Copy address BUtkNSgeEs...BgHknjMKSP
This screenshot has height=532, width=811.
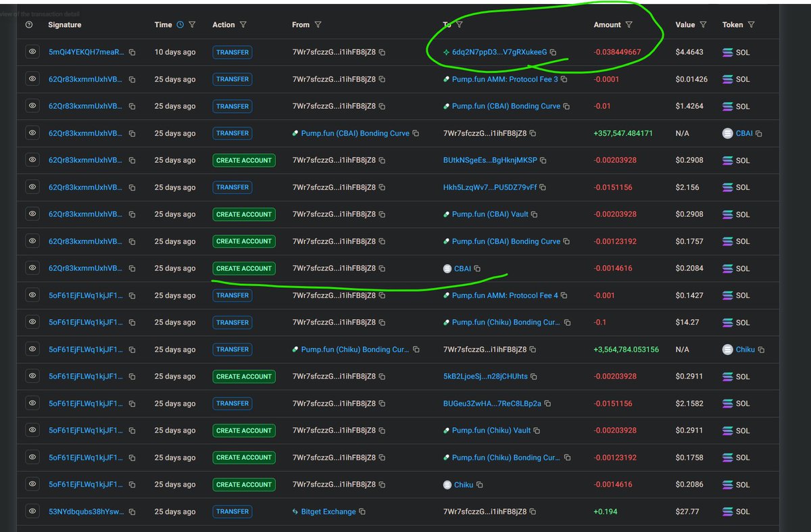coord(543,160)
